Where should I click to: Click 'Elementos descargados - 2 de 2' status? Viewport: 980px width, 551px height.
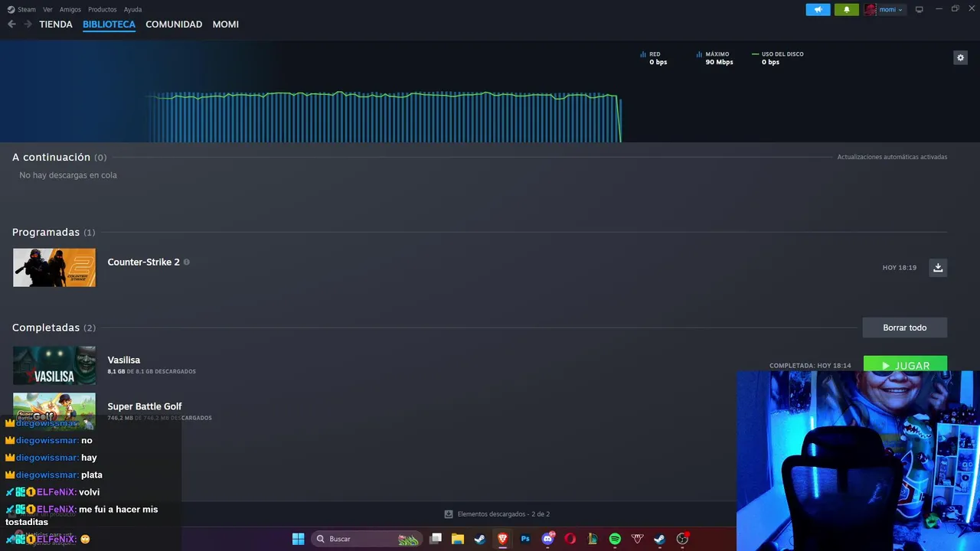[x=497, y=514]
